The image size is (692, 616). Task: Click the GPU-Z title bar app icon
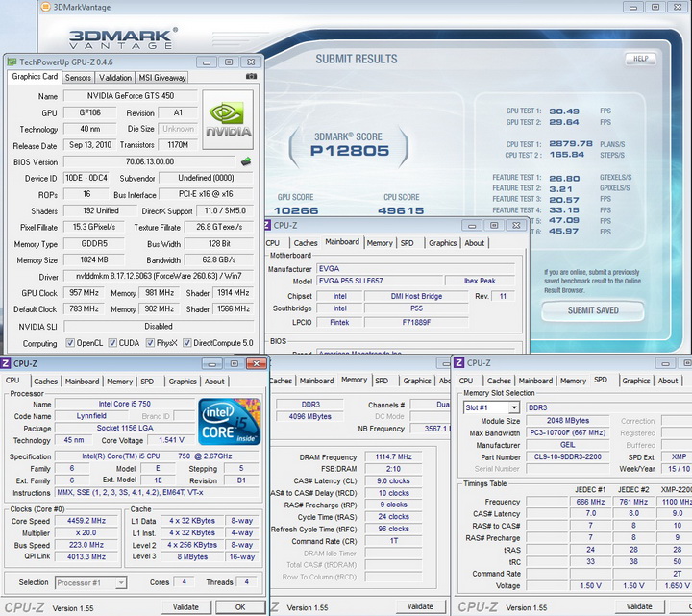click(x=12, y=62)
